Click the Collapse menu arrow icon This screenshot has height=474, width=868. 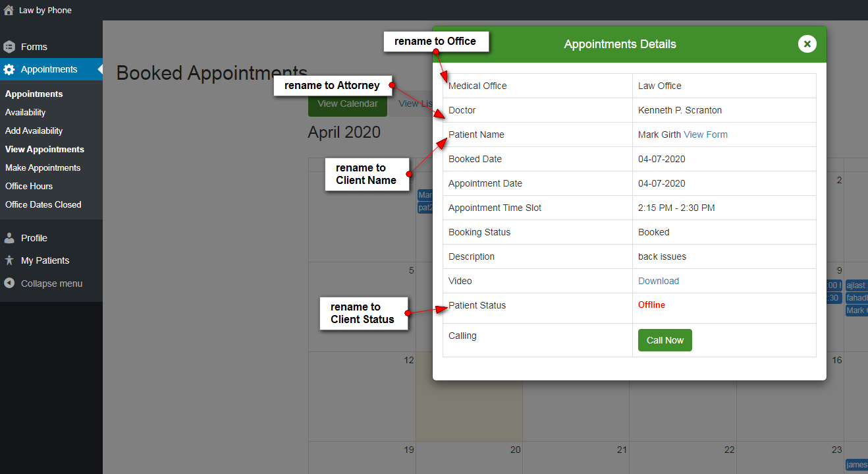[x=9, y=283]
